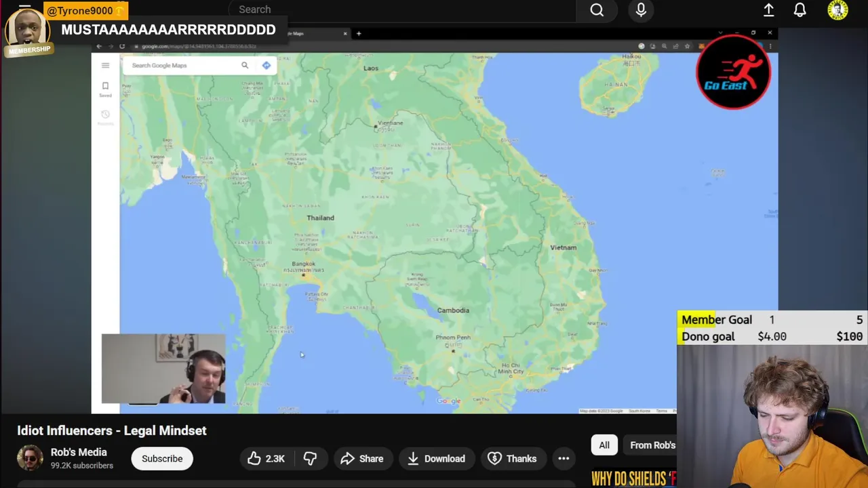
Task: Download the video
Action: 436,459
